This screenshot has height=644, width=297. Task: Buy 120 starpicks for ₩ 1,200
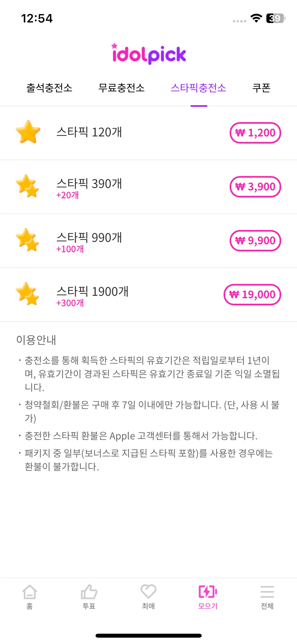pyautogui.click(x=255, y=133)
